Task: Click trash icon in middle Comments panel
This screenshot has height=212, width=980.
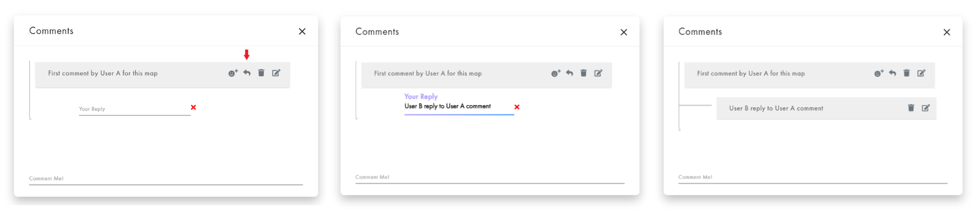Action: pos(584,73)
